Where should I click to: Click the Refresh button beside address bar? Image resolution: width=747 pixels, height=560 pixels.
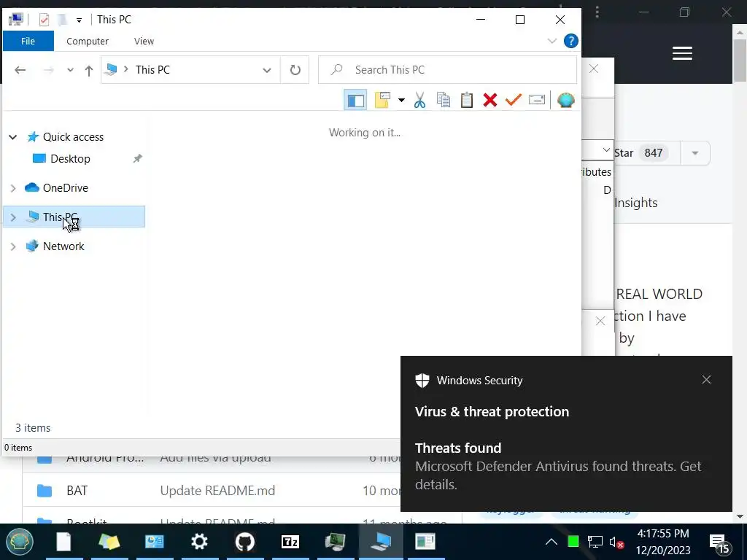(295, 70)
